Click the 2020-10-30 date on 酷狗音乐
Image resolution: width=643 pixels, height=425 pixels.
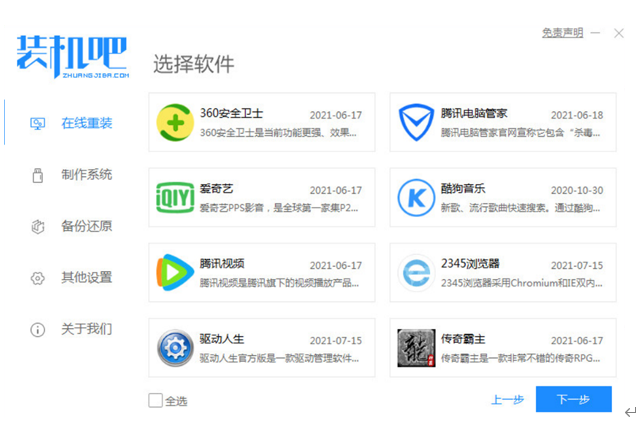coord(577,190)
